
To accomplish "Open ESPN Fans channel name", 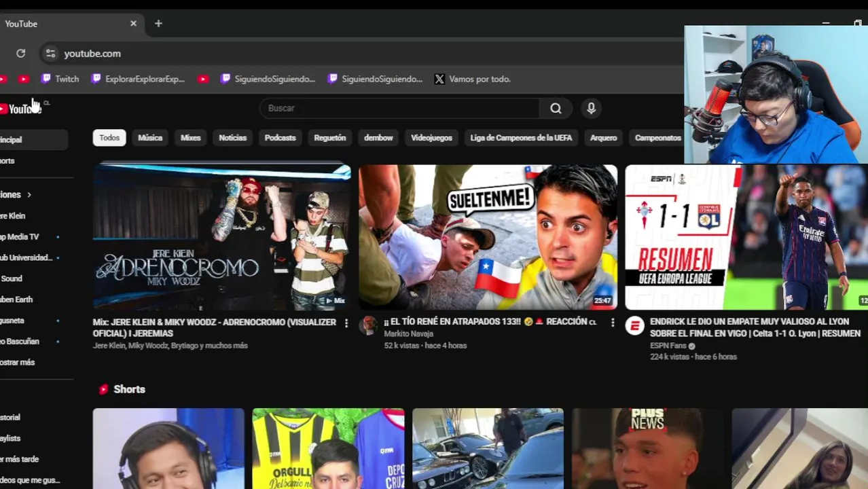I will pyautogui.click(x=668, y=346).
